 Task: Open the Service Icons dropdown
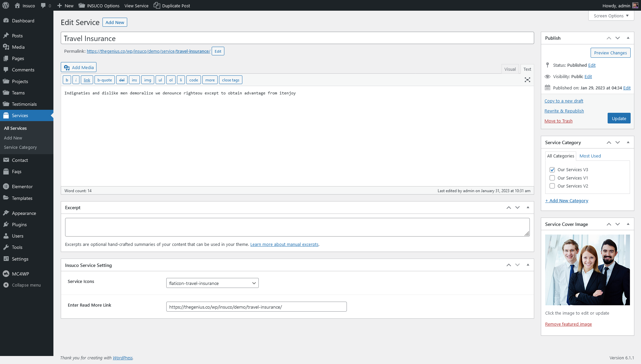click(x=212, y=283)
